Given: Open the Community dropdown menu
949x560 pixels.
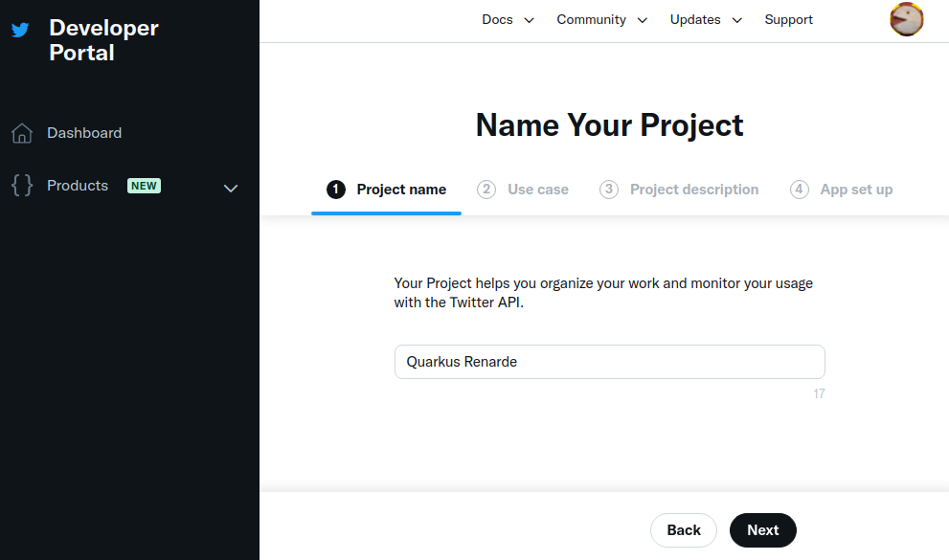Looking at the screenshot, I should [x=601, y=19].
